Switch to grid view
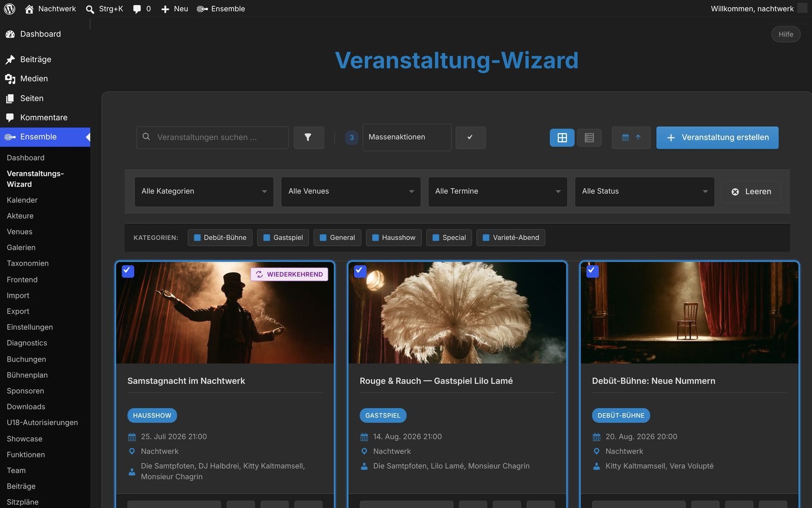This screenshot has height=508, width=812. point(562,138)
